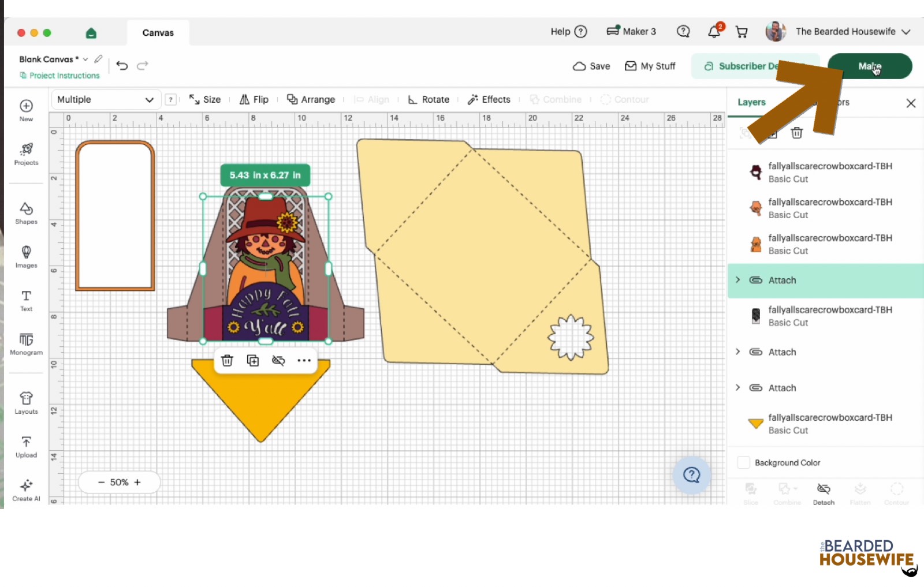This screenshot has height=587, width=924.
Task: Open the Images library
Action: click(26, 257)
